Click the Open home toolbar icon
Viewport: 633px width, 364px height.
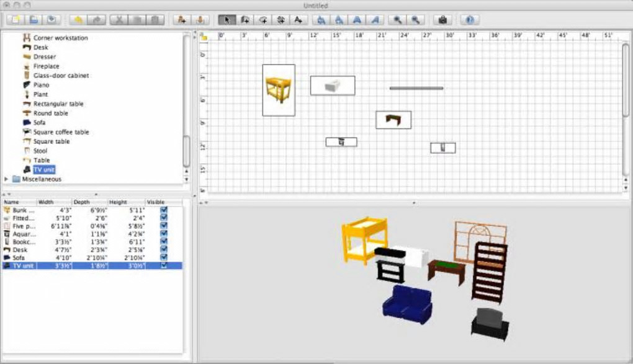coord(34,20)
